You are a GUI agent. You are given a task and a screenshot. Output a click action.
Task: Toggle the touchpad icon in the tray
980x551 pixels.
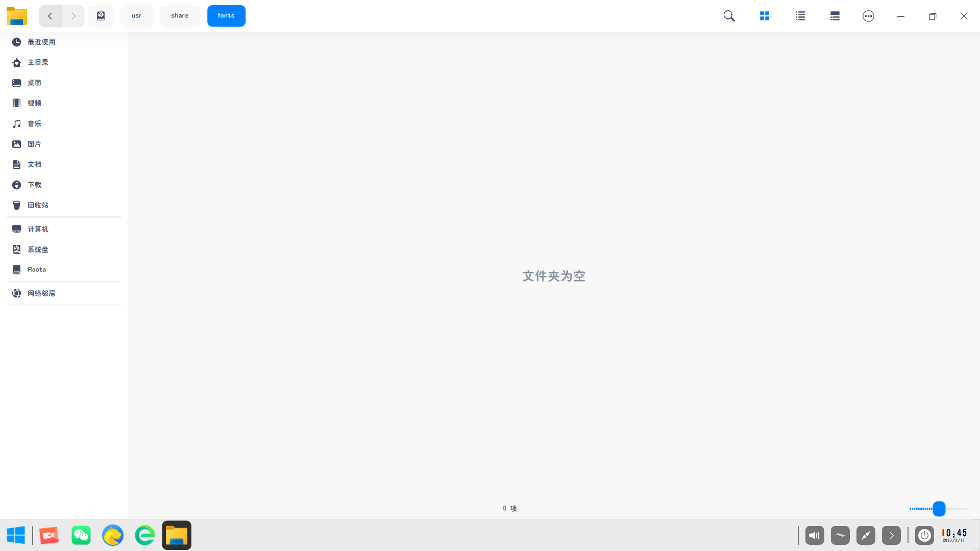pyautogui.click(x=840, y=535)
